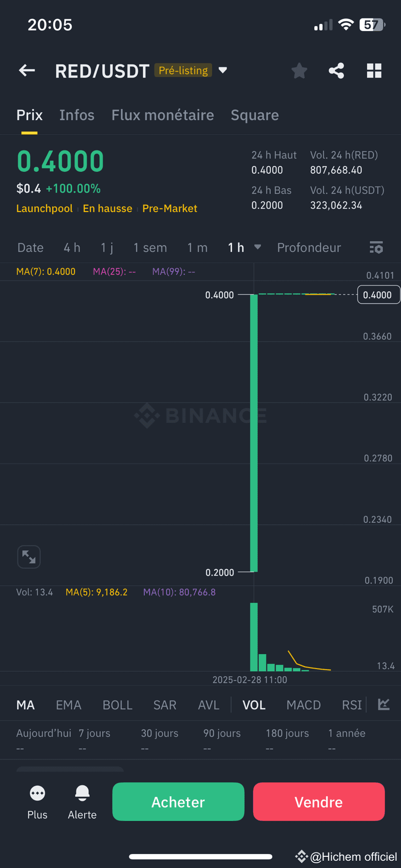Open the grid layout icon top right
This screenshot has width=401, height=868.
374,70
